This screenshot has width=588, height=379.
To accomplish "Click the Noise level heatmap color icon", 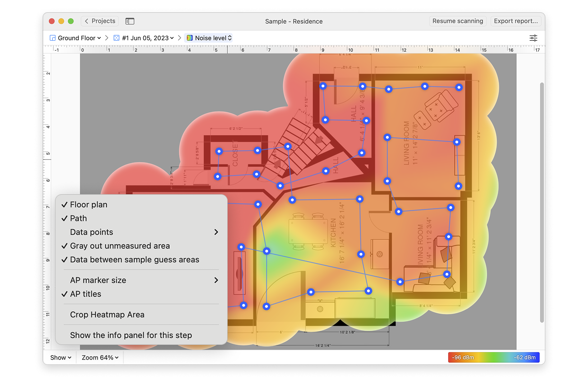I will [x=190, y=38].
